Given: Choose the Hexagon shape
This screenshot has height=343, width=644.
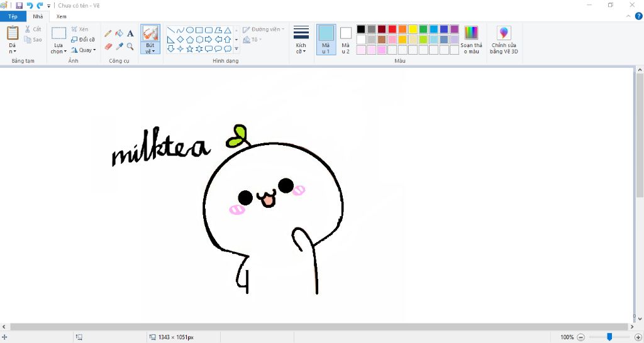Looking at the screenshot, I should (199, 40).
